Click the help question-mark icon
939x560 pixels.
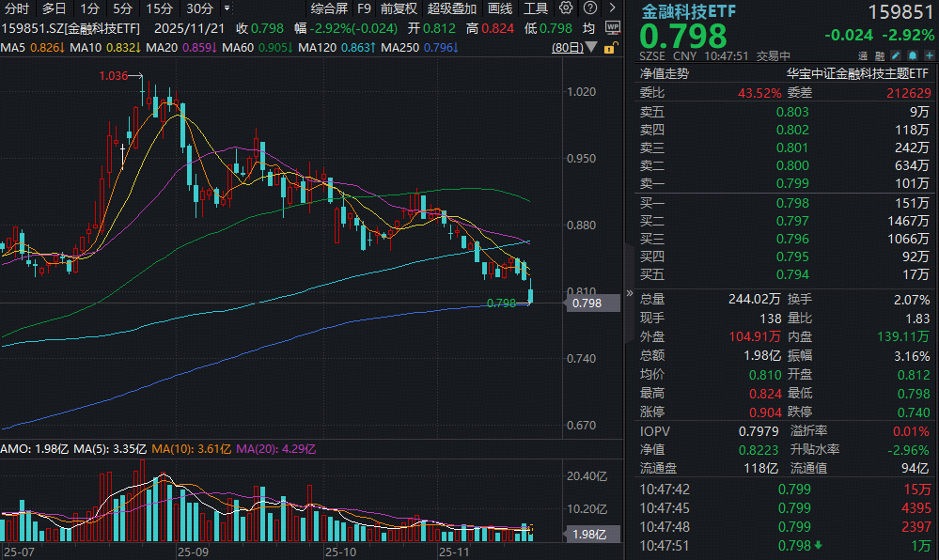point(588,8)
